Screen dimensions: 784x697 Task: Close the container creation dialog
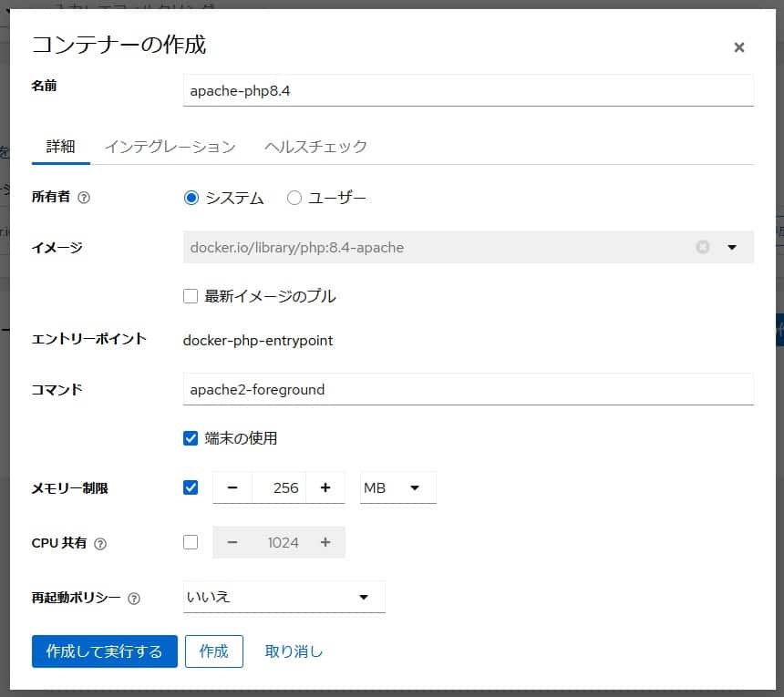(738, 47)
